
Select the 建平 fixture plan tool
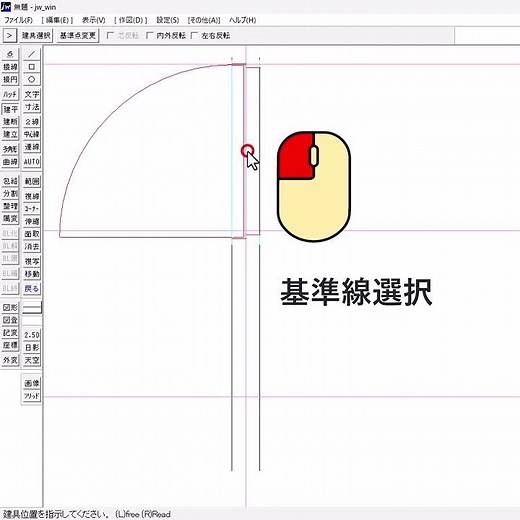10,109
